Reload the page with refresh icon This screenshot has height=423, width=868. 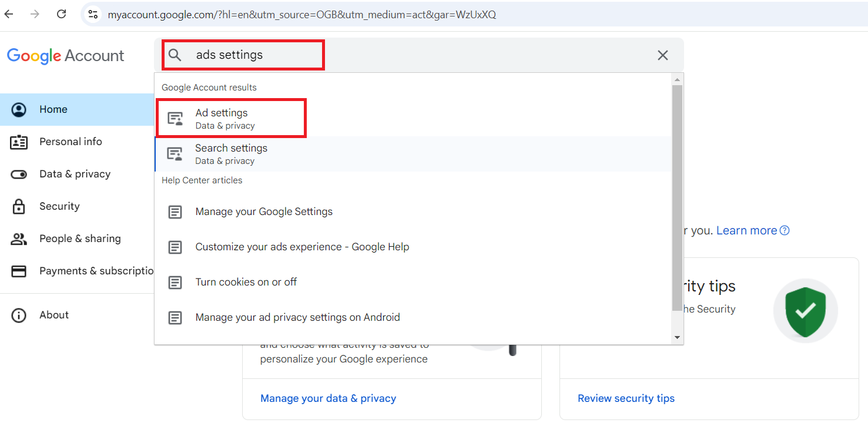coord(61,14)
